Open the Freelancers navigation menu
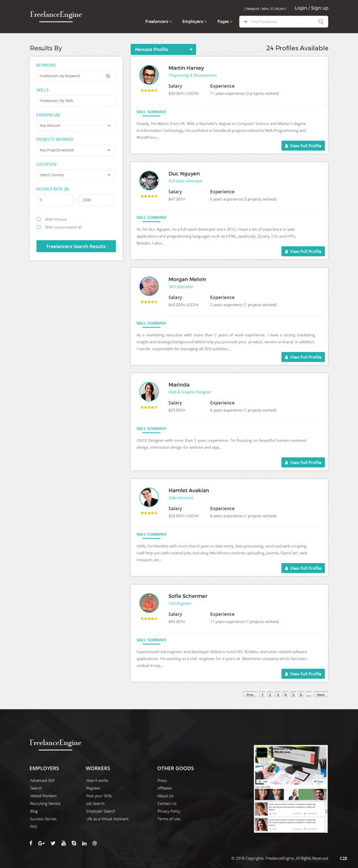 pyautogui.click(x=158, y=22)
